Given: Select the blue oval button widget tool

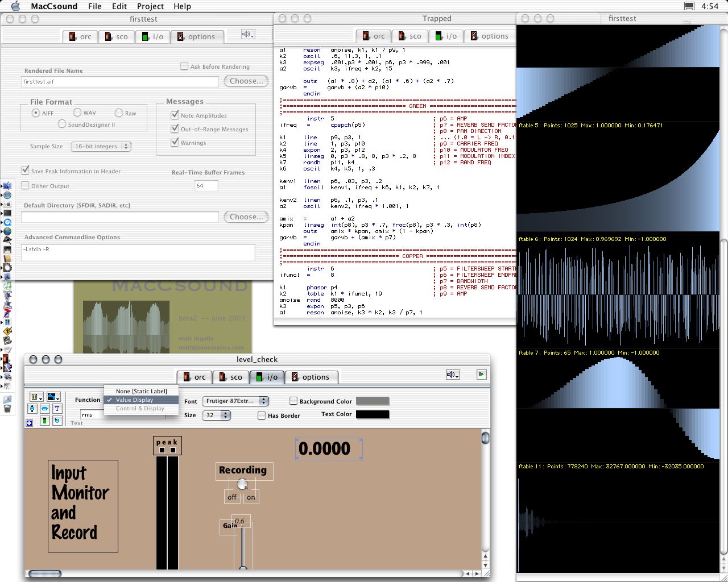Looking at the screenshot, I should 44,409.
